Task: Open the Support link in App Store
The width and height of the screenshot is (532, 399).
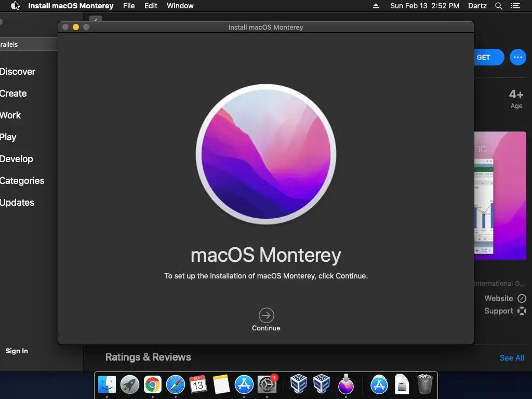Action: 505,311
